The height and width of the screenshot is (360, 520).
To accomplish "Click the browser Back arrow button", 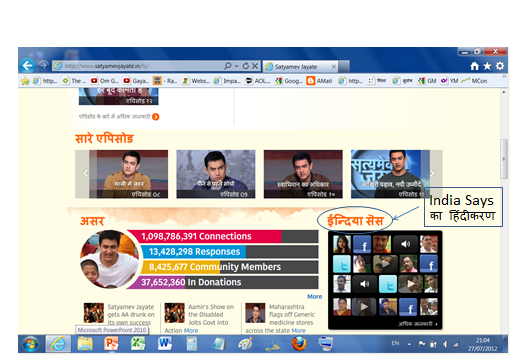I will pos(27,65).
